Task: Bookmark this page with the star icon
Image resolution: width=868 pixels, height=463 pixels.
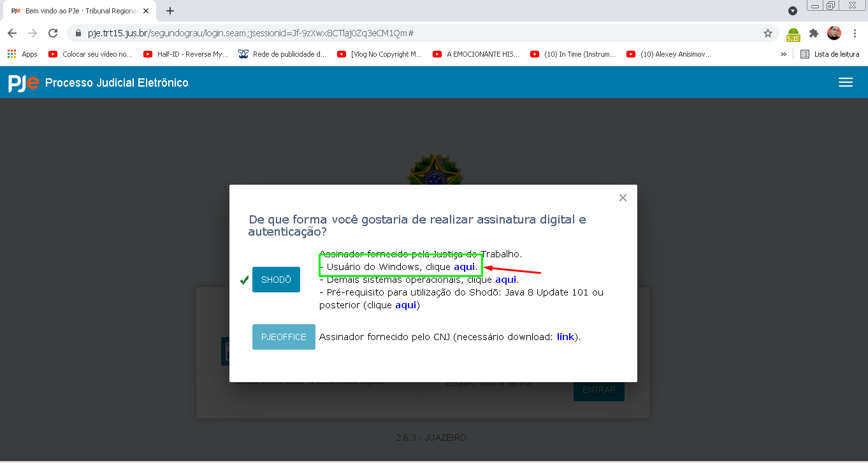Action: pos(768,33)
